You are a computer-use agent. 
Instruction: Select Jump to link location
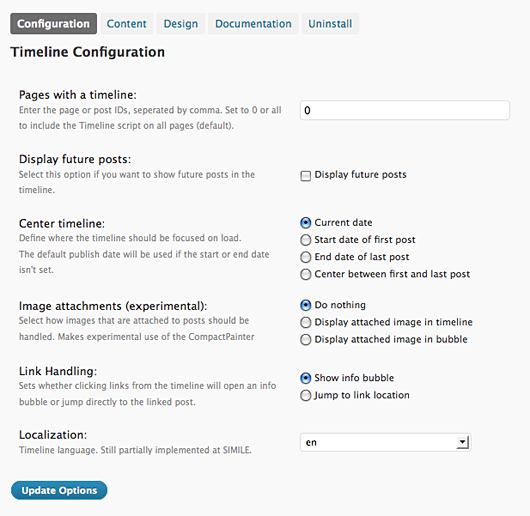click(306, 395)
